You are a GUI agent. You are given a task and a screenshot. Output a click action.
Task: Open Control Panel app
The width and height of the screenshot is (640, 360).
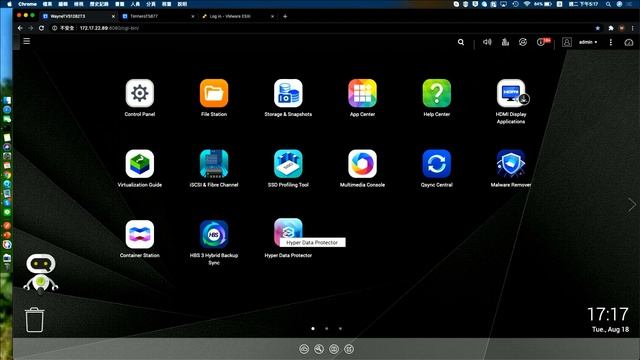pos(140,93)
